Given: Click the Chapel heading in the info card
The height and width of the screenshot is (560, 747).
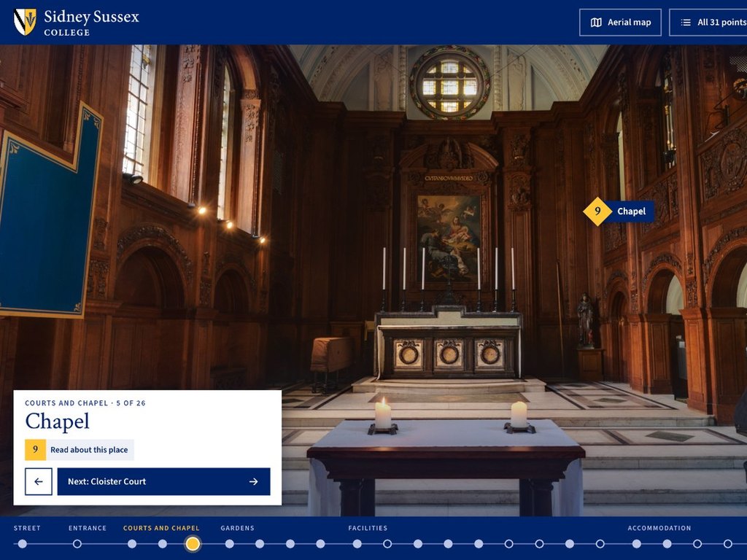Looking at the screenshot, I should point(57,421).
